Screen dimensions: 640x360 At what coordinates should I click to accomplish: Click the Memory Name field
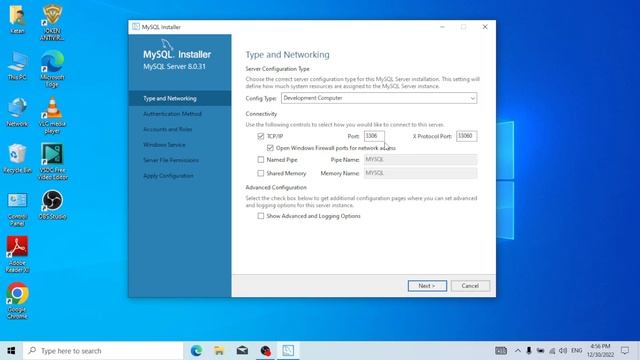(420, 173)
